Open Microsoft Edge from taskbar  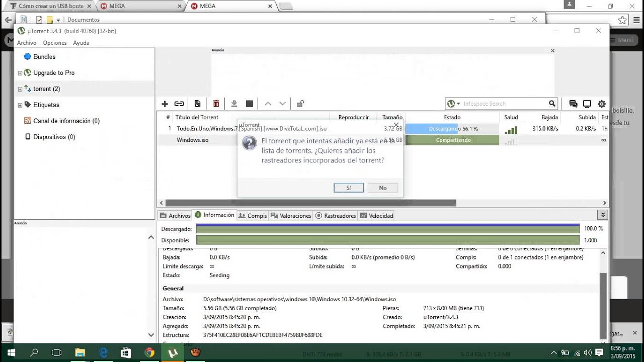click(103, 353)
